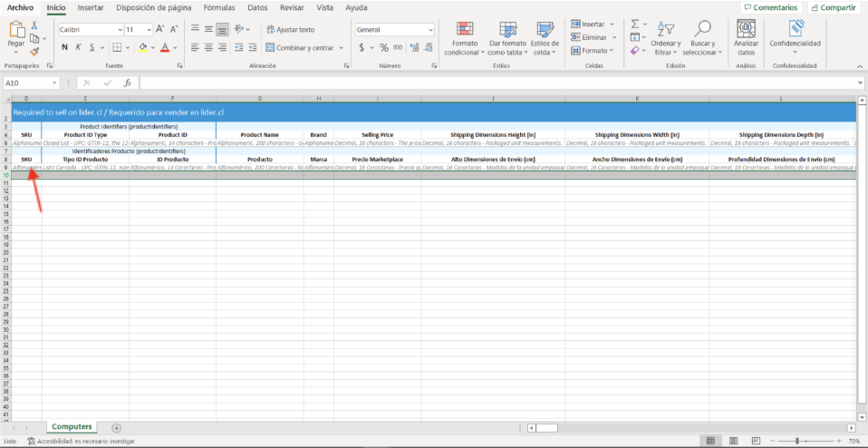Switch to the Computers sheet tab
This screenshot has height=448, width=868.
point(72,427)
